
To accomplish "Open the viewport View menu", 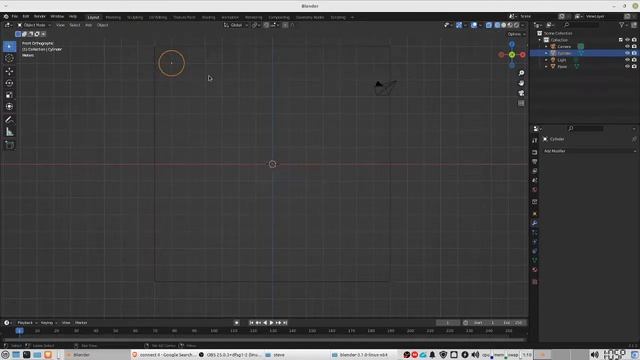I will [x=60, y=25].
